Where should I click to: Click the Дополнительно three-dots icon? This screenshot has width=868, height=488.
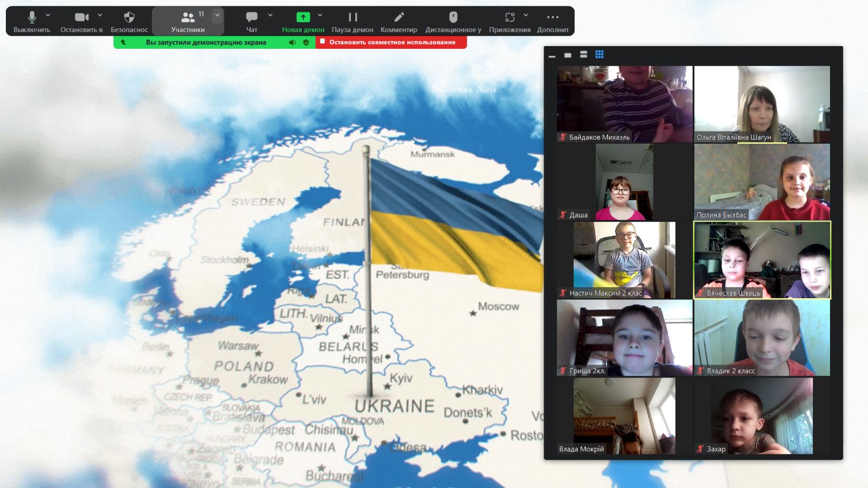[552, 17]
